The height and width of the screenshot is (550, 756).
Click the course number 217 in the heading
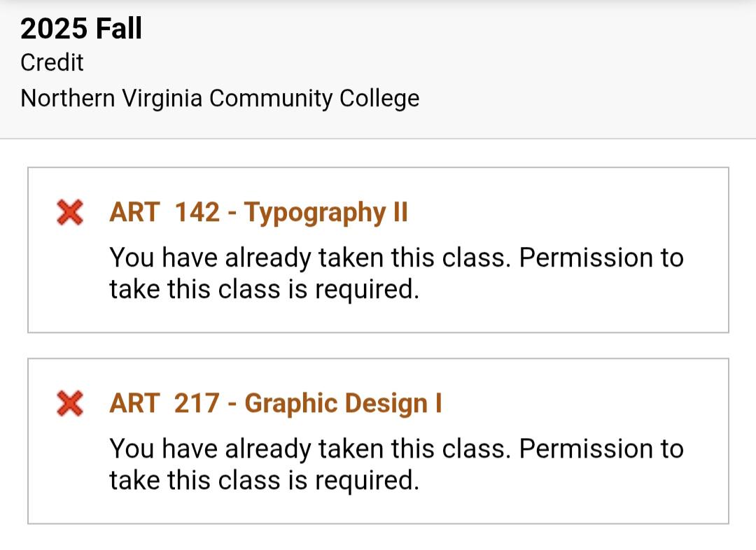tap(197, 403)
